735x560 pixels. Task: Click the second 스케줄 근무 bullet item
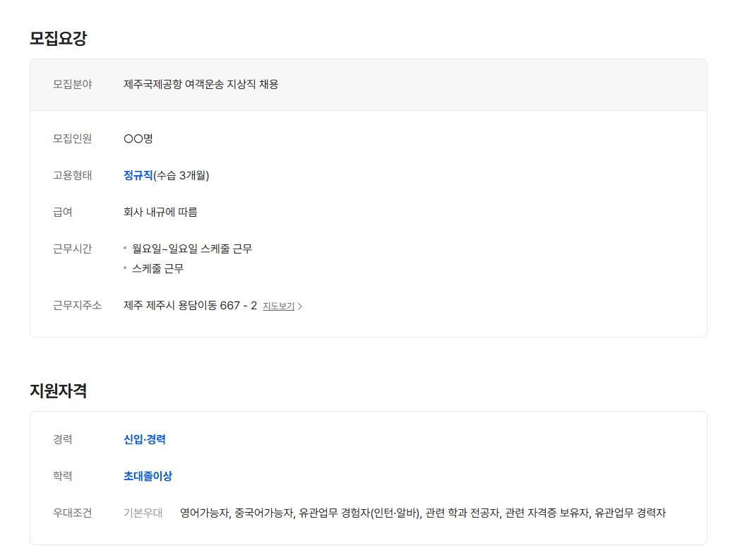coord(157,268)
